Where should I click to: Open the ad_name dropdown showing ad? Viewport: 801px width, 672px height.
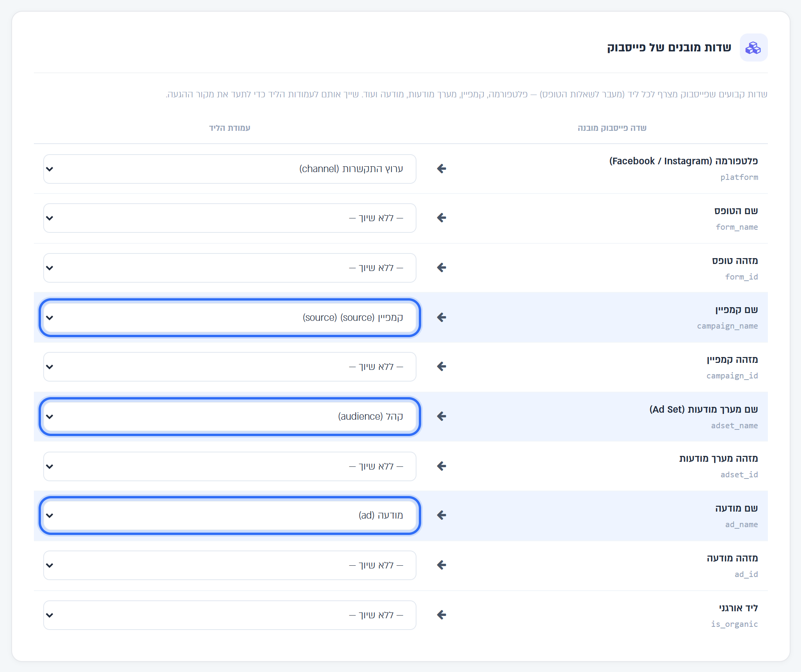tap(230, 515)
